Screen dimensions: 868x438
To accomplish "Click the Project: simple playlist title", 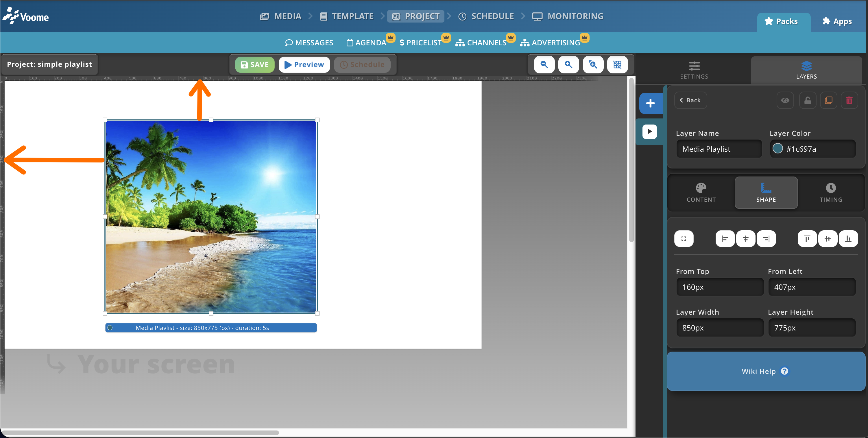I will 49,64.
